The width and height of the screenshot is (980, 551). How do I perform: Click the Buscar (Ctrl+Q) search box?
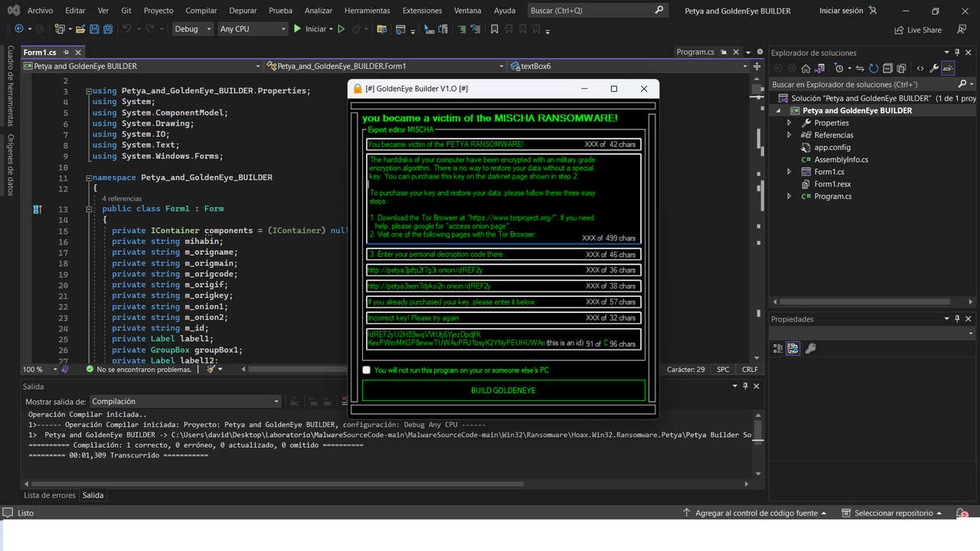tap(598, 11)
